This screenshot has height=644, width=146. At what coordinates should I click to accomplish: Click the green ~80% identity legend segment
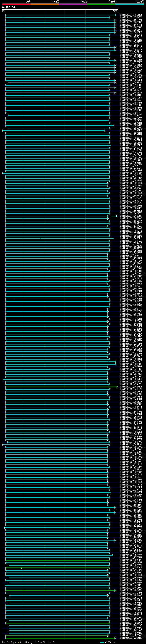pyautogui.click(x=101, y=4)
